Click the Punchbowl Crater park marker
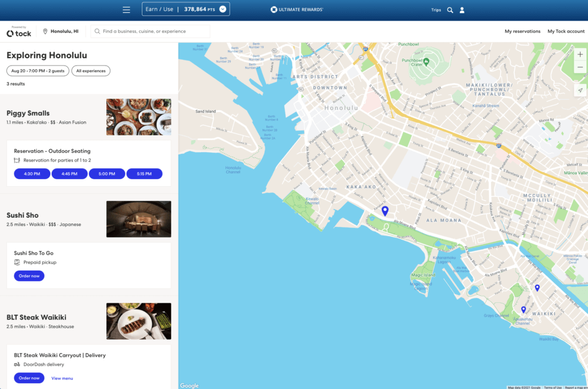The image size is (588, 389). [427, 62]
